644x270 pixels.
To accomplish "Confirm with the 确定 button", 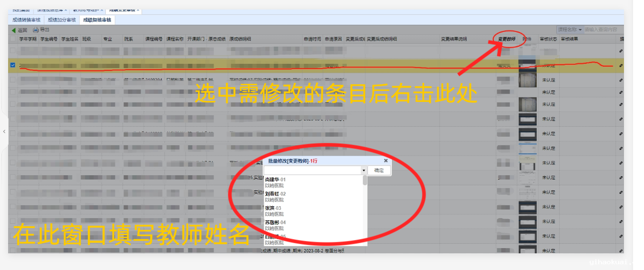I will click(x=379, y=170).
